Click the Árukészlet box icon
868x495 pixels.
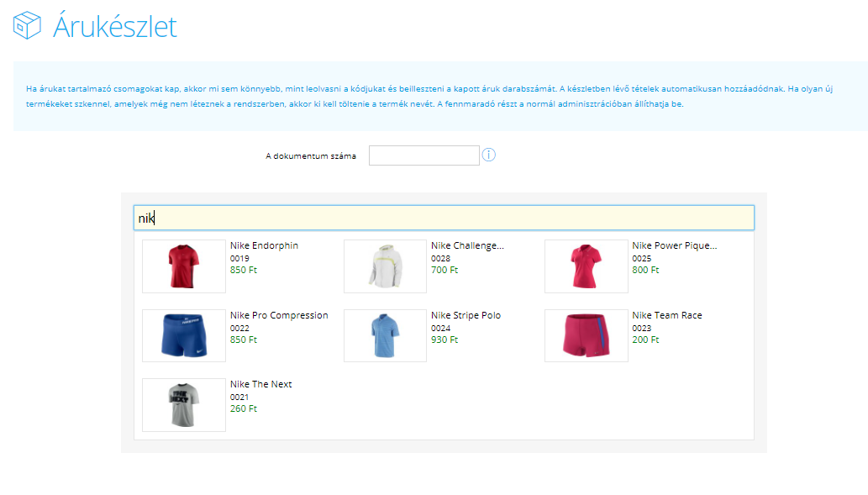tap(27, 25)
